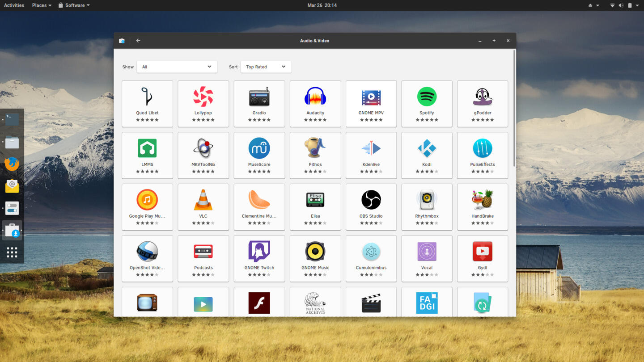Viewport: 644px width, 362px height.
Task: Open the mail client from the dock
Action: [12, 186]
